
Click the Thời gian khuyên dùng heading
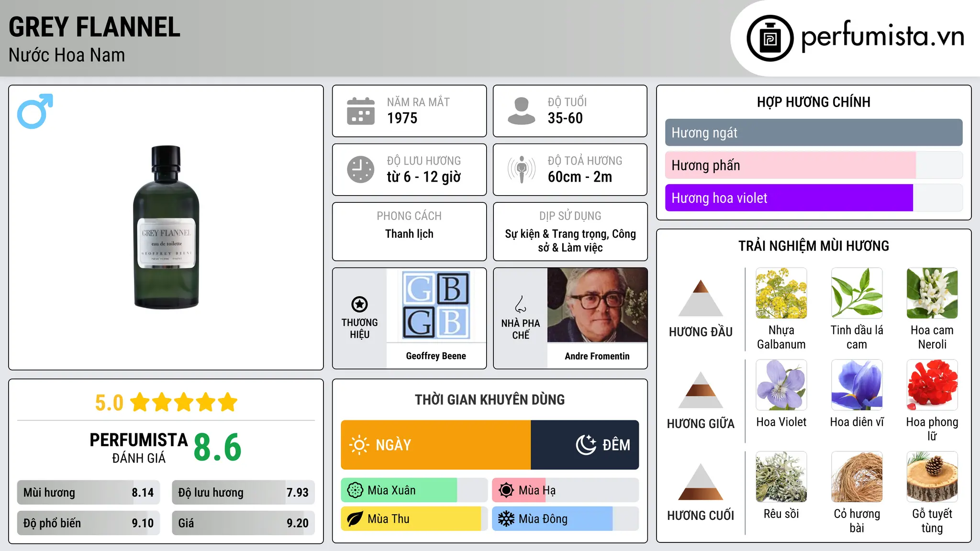click(490, 399)
